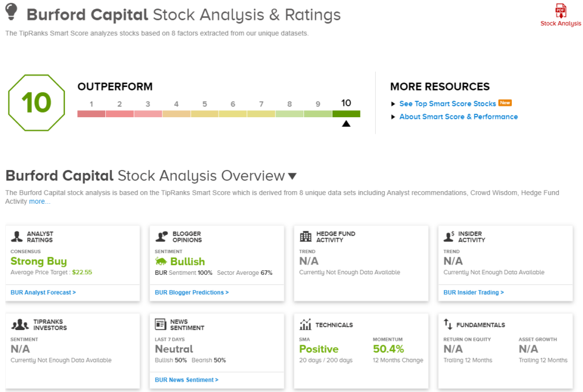Click the News Sentiment newspaper icon

tap(161, 324)
